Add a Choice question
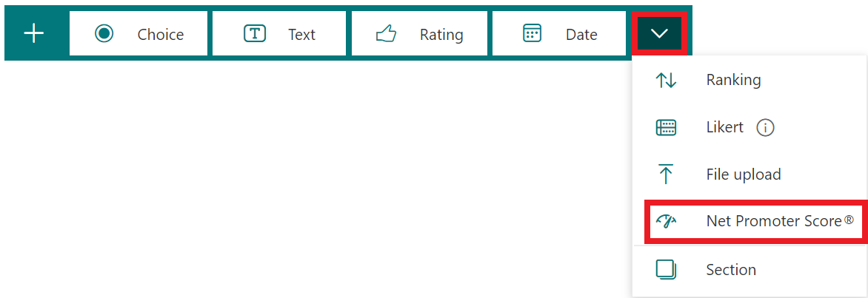Image resolution: width=868 pixels, height=298 pixels. click(x=138, y=34)
